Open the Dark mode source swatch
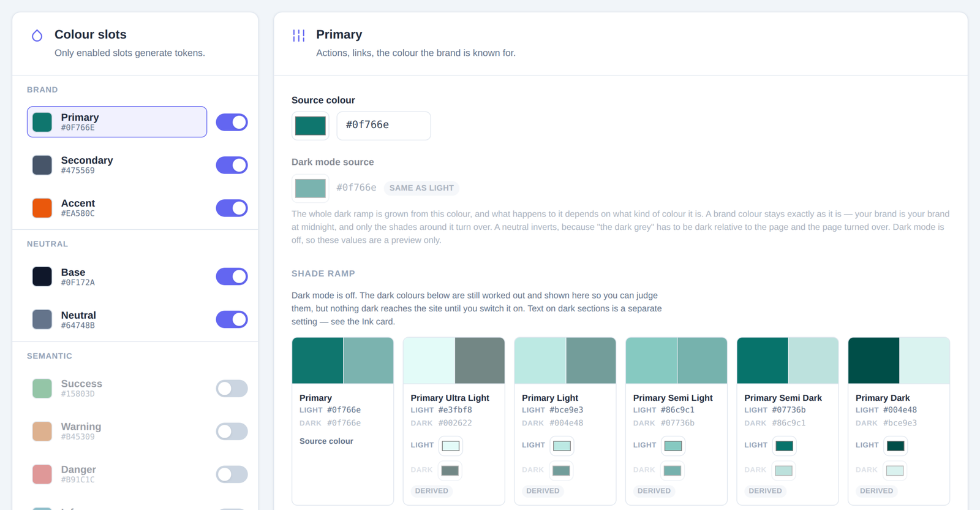The height and width of the screenshot is (510, 980). click(x=311, y=188)
